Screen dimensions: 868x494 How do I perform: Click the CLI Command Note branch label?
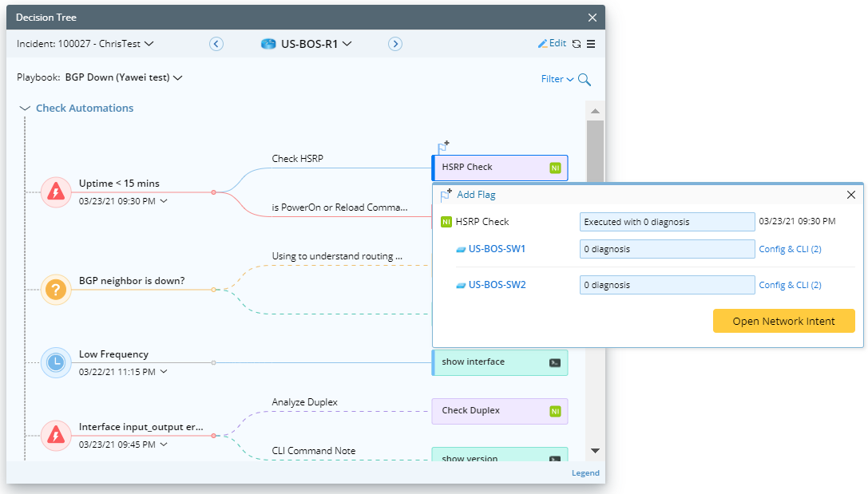pyautogui.click(x=313, y=451)
